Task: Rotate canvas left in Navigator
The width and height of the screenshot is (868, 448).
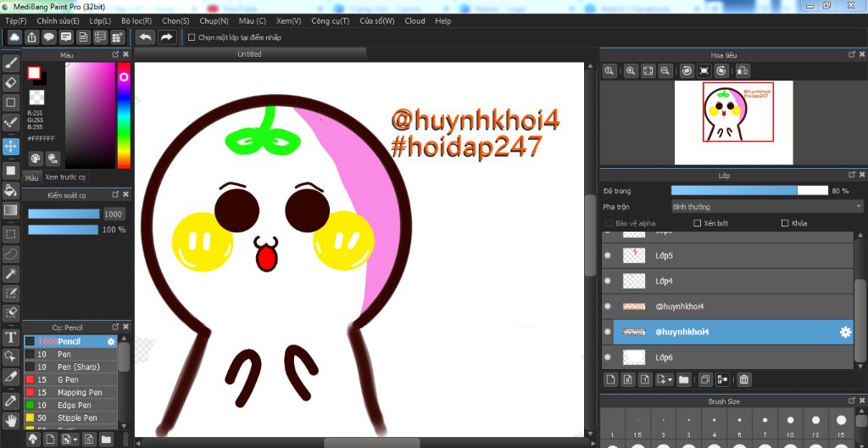Action: tap(687, 70)
